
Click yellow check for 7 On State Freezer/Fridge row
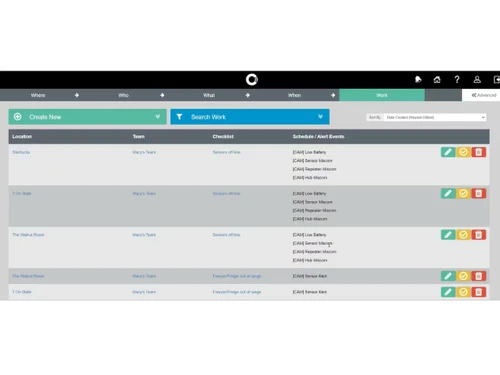click(x=463, y=292)
